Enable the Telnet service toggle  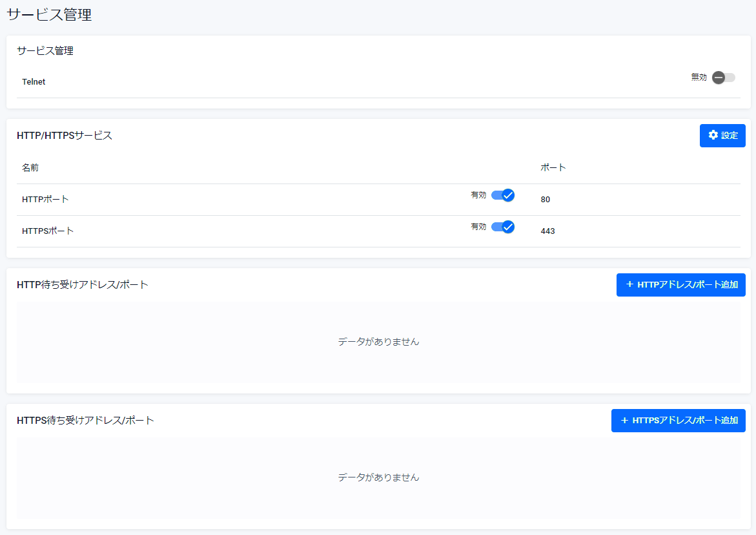coord(723,78)
